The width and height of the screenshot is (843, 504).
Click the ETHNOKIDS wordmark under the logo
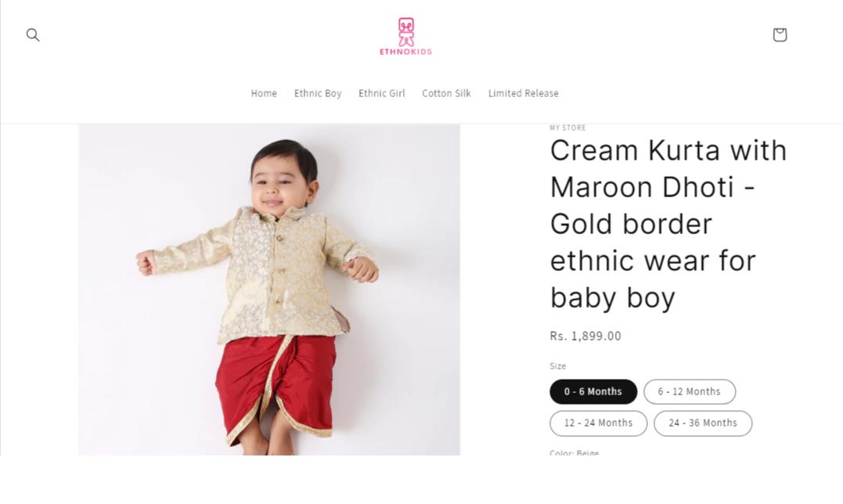[x=406, y=52]
